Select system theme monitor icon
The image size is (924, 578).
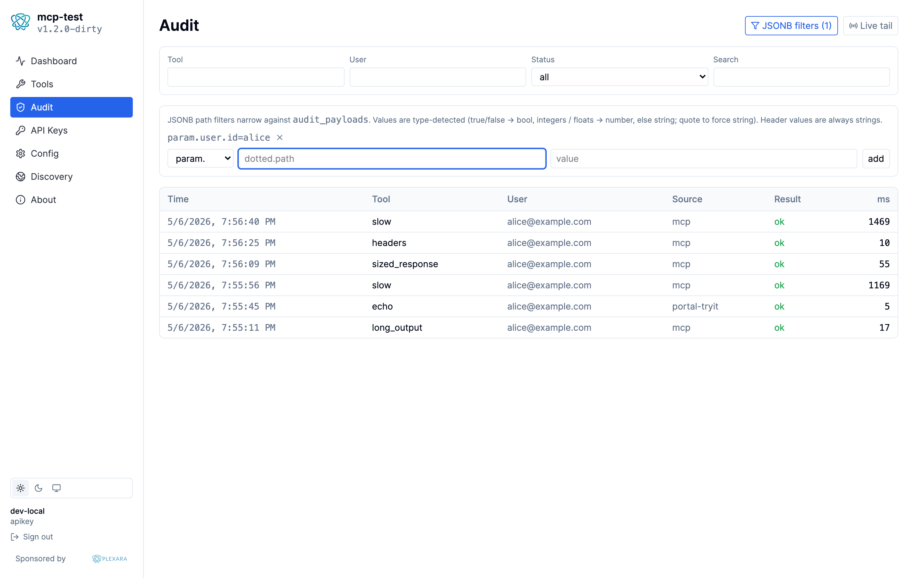point(56,488)
